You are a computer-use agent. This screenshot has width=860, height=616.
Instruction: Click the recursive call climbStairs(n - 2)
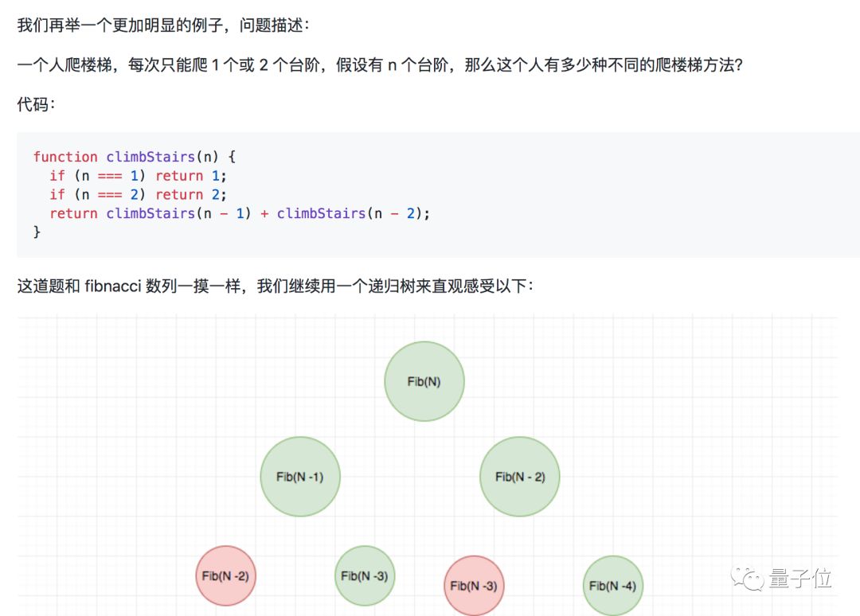click(350, 213)
